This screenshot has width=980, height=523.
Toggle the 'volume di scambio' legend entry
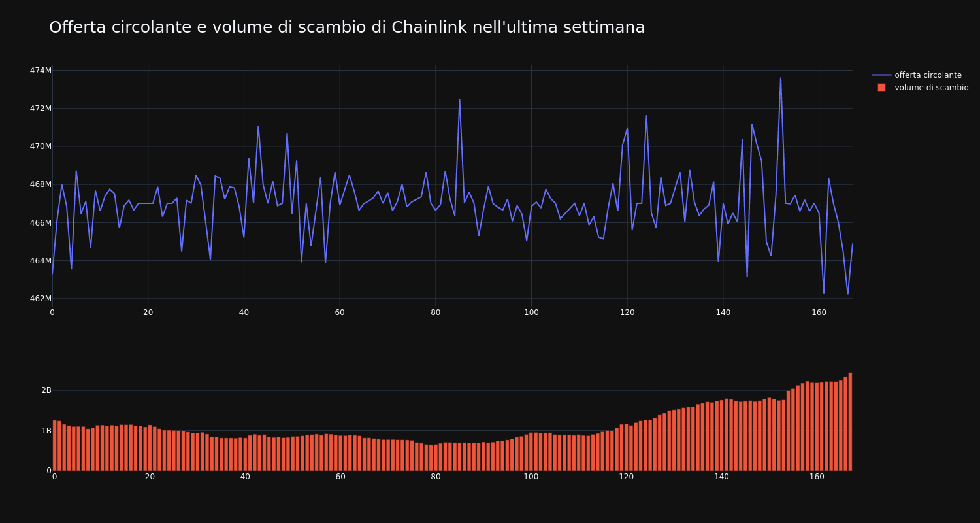920,88
